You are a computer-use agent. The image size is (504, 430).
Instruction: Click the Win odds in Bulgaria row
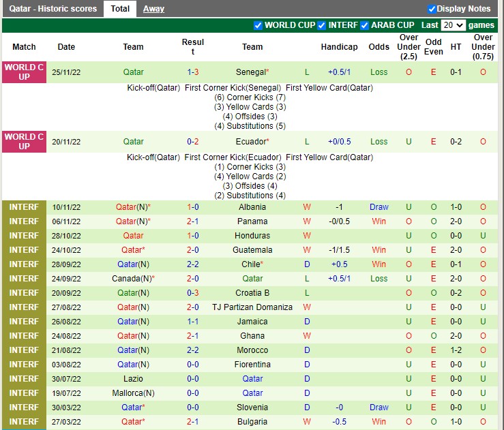click(379, 422)
